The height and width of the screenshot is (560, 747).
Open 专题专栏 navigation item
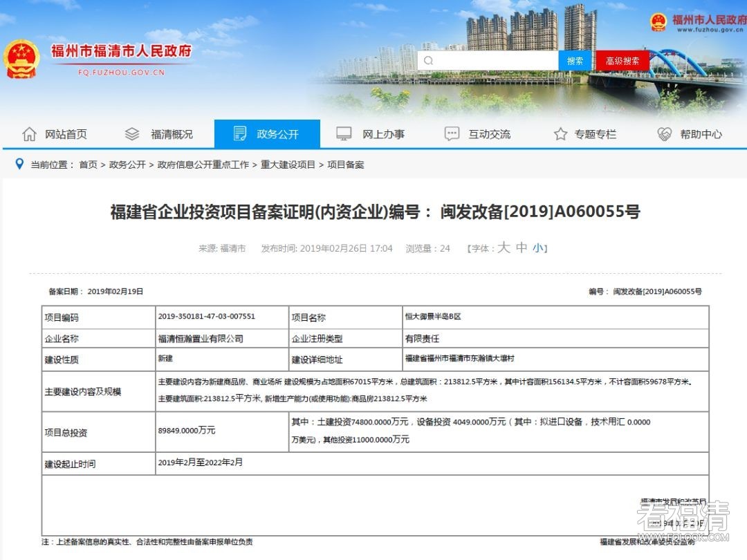pyautogui.click(x=595, y=134)
